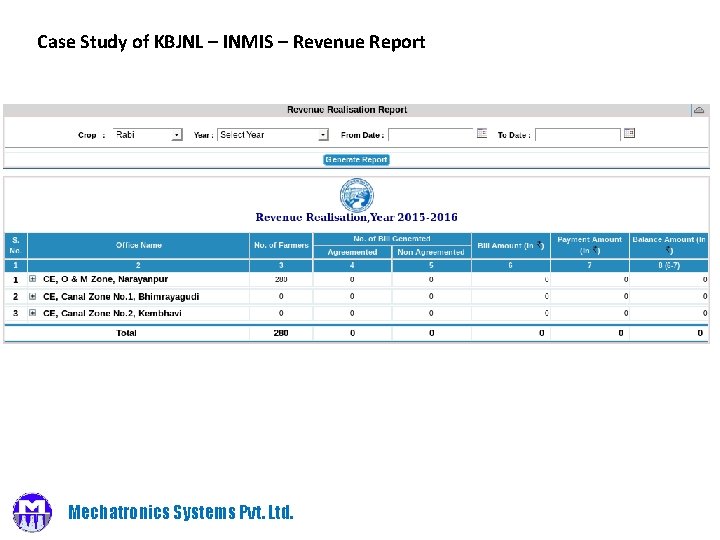720x540 pixels.
Task: Click the No. of Farmers column header
Action: pyautogui.click(x=281, y=245)
